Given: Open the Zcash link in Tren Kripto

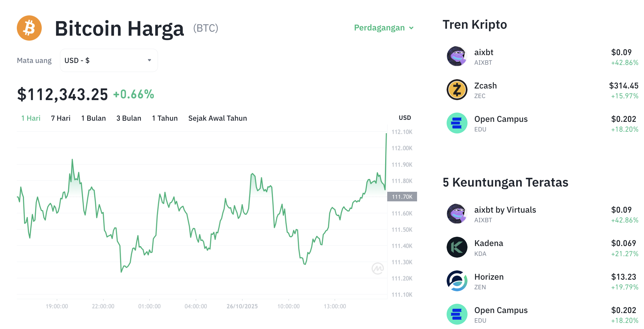Looking at the screenshot, I should [x=485, y=86].
